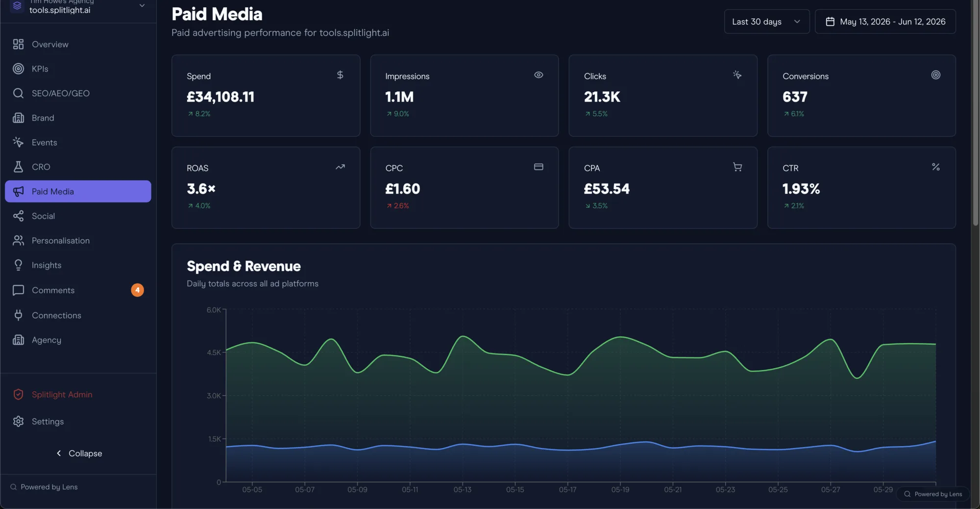The height and width of the screenshot is (509, 980).
Task: Click the CRO flask icon
Action: point(18,167)
